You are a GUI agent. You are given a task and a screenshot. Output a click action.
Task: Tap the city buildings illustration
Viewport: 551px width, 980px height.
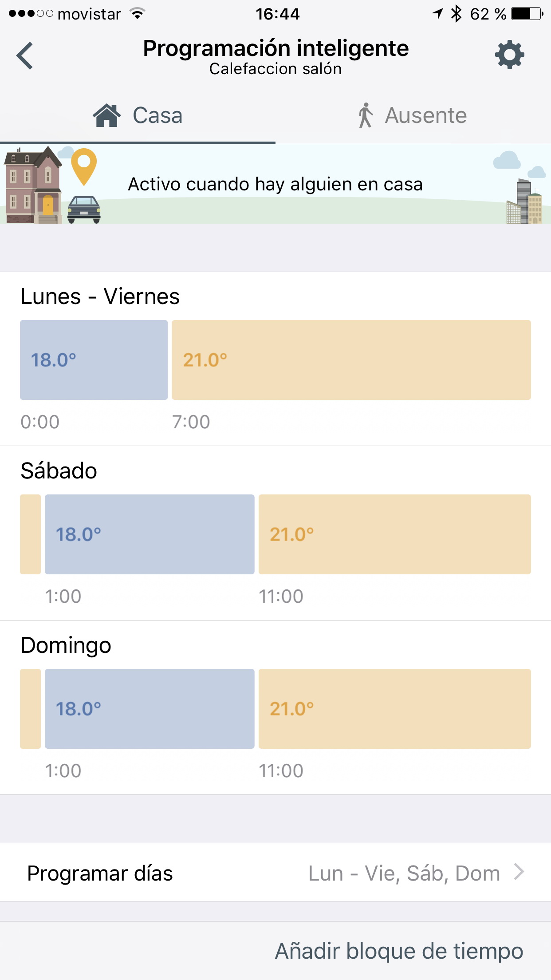click(x=524, y=202)
